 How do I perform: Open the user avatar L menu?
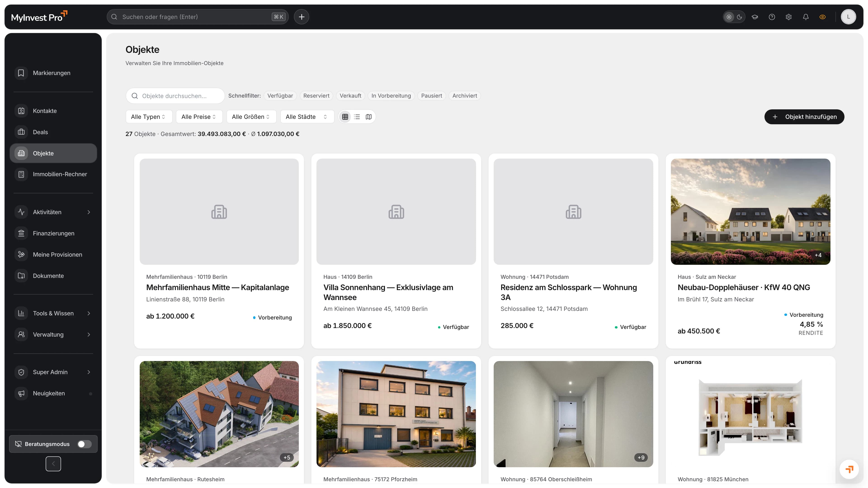(x=848, y=17)
